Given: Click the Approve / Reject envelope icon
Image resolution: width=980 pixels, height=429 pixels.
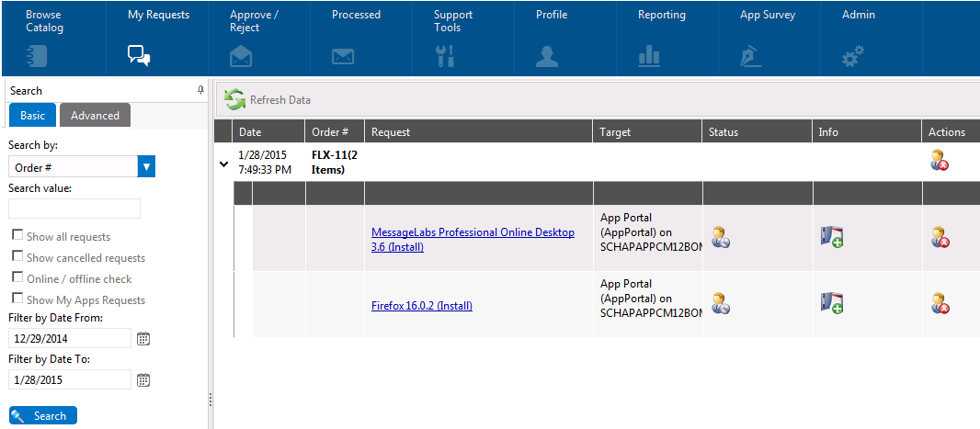Looking at the screenshot, I should [241, 57].
